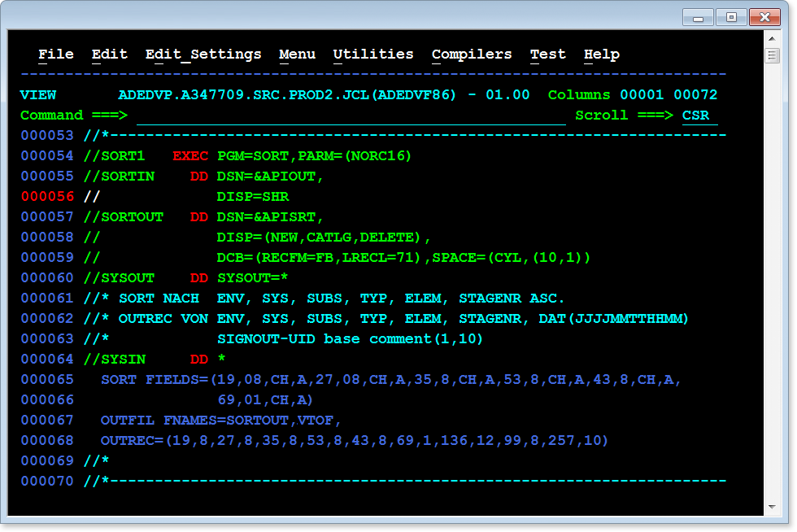Click line number 000070 at bottom
Viewport: 797px width, 532px height.
click(x=47, y=482)
